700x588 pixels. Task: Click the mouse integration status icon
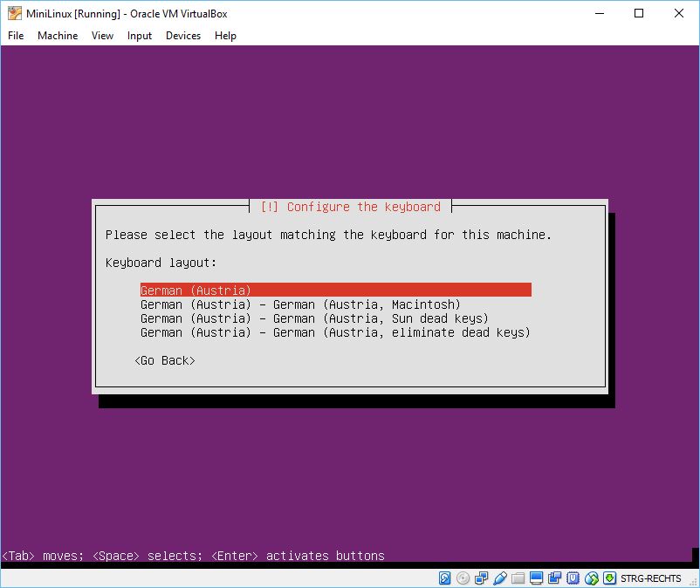[x=592, y=578]
